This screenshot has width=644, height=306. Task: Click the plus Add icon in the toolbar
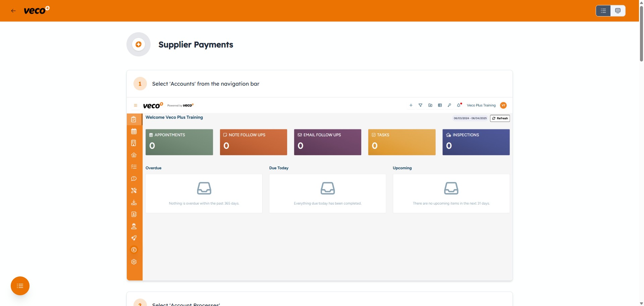(x=411, y=105)
